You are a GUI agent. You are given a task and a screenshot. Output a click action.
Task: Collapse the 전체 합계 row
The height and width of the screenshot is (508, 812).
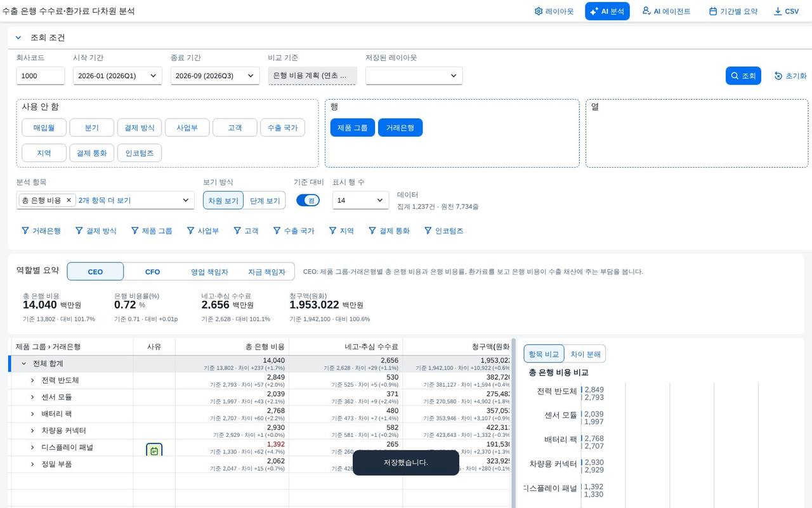[x=24, y=363]
